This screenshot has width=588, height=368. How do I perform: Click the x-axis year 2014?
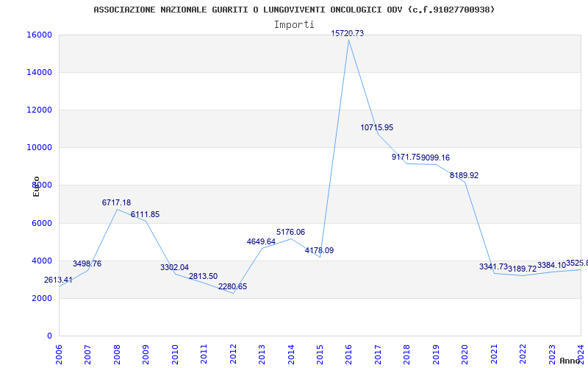(x=291, y=354)
